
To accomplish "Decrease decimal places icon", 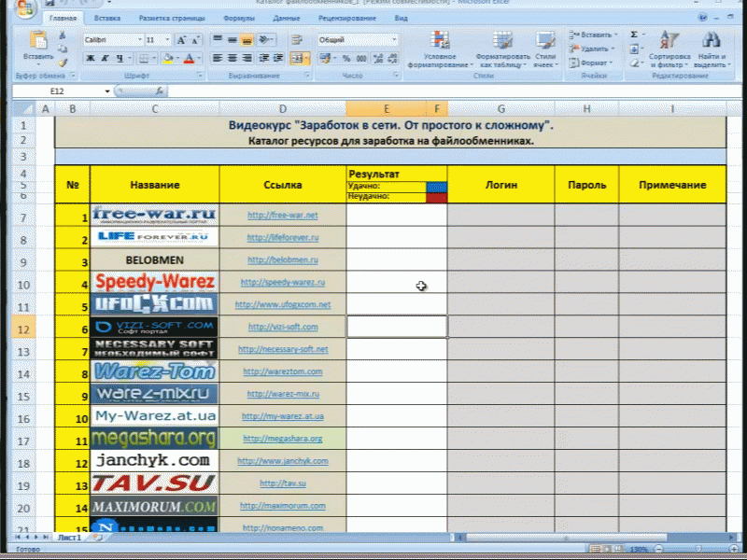I will (x=393, y=58).
